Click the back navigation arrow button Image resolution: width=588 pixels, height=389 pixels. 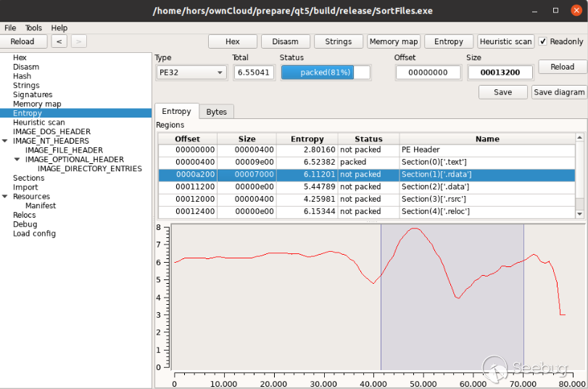[59, 41]
